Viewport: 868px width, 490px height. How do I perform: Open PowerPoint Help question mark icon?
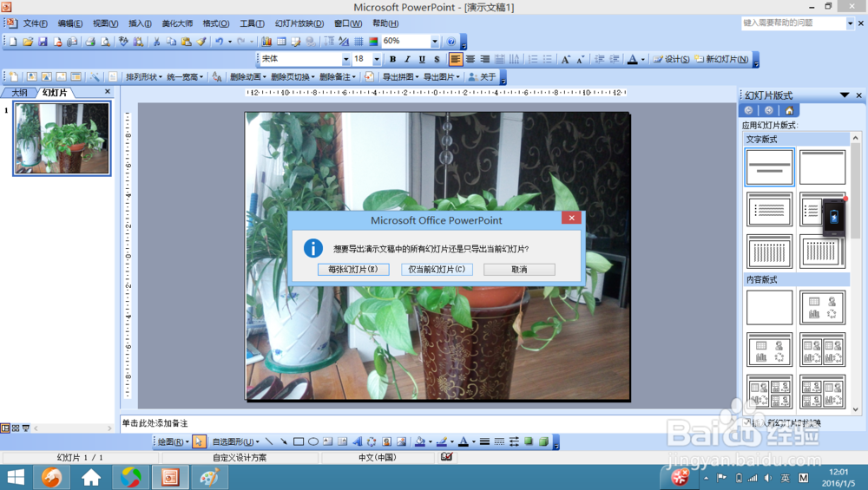pyautogui.click(x=451, y=42)
